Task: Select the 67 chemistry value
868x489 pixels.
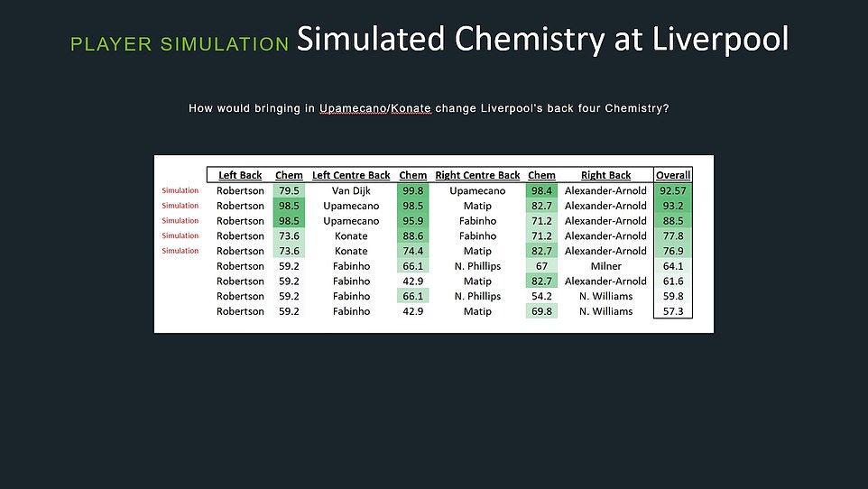Action: click(x=541, y=266)
